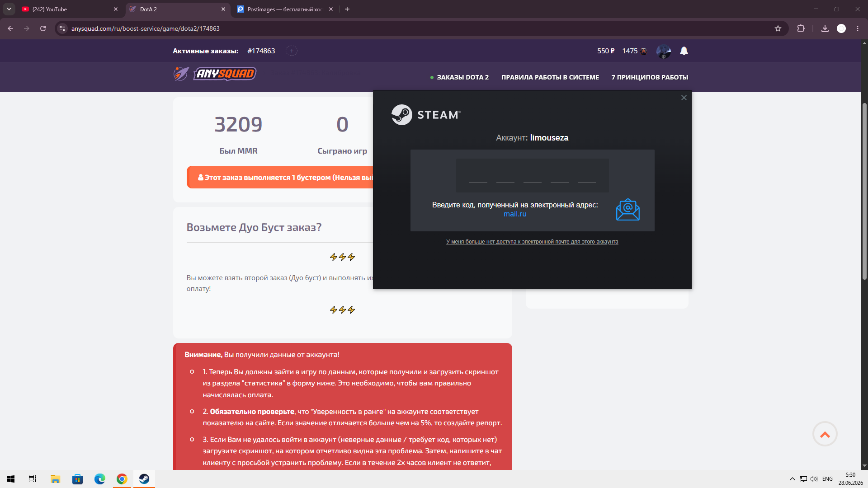This screenshot has width=868, height=488.
Task: Open Steam from the taskbar
Action: click(x=144, y=479)
